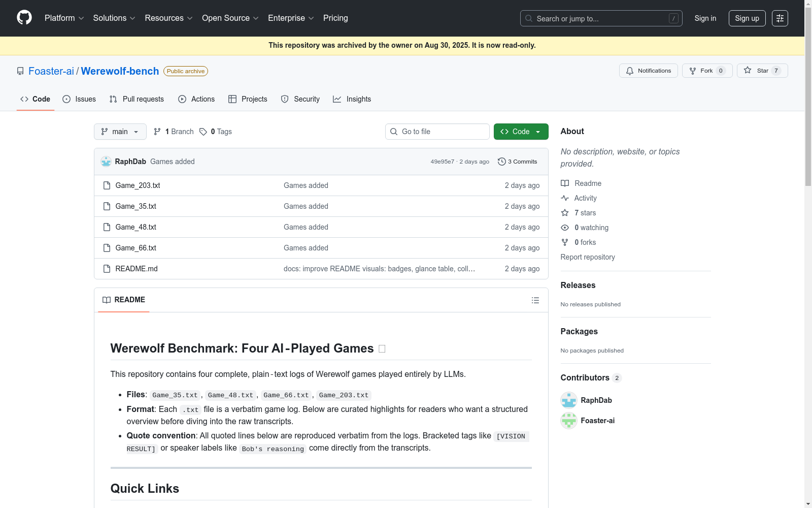Expand the main branch dropdown
The image size is (812, 508).
coord(120,132)
